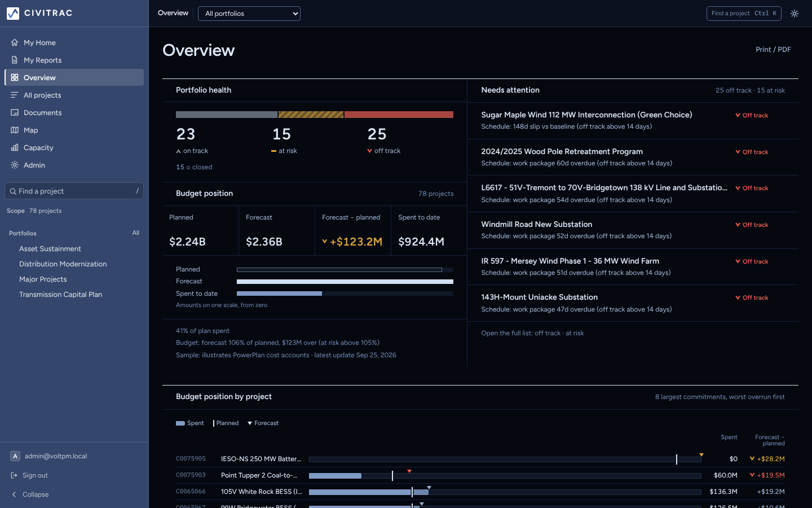Image resolution: width=812 pixels, height=508 pixels.
Task: Open Documents via its sidebar icon
Action: pos(15,112)
